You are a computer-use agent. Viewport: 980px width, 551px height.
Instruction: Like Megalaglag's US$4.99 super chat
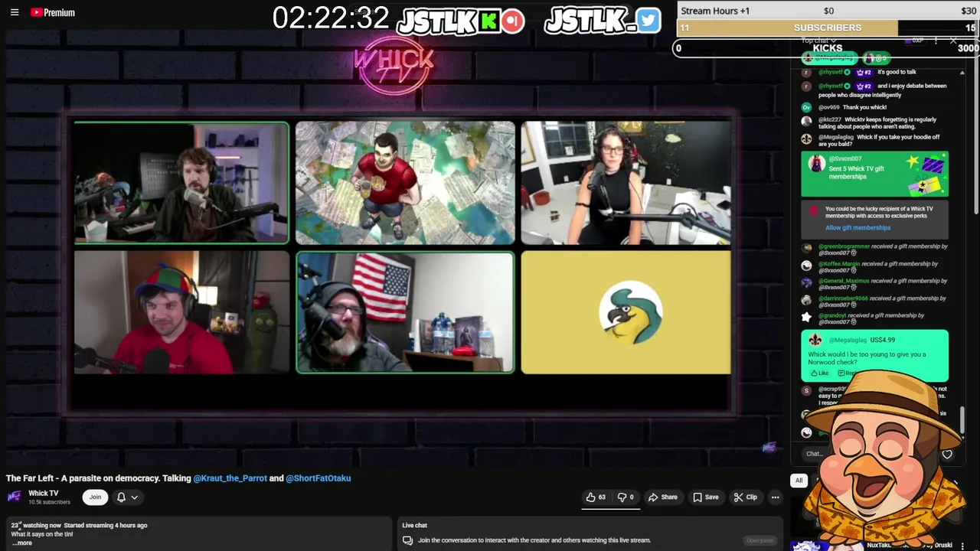click(x=818, y=373)
